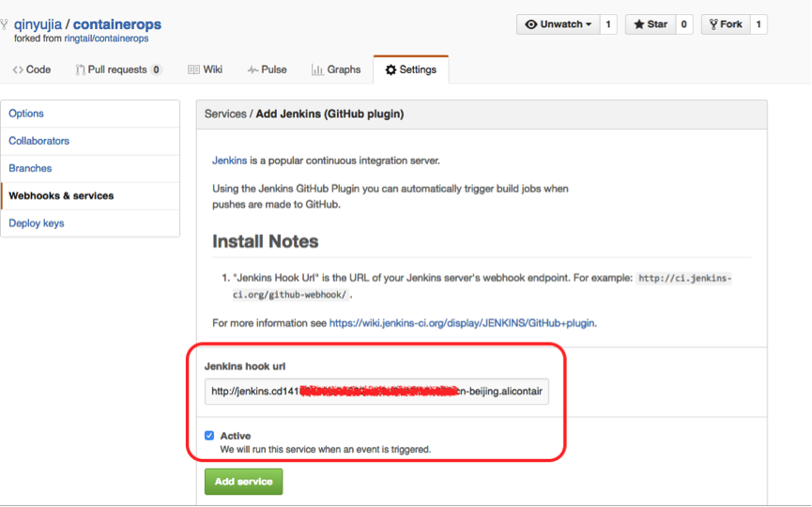Open the qinyujia user profile link
Viewport: 812px width, 507px height.
pos(38,24)
